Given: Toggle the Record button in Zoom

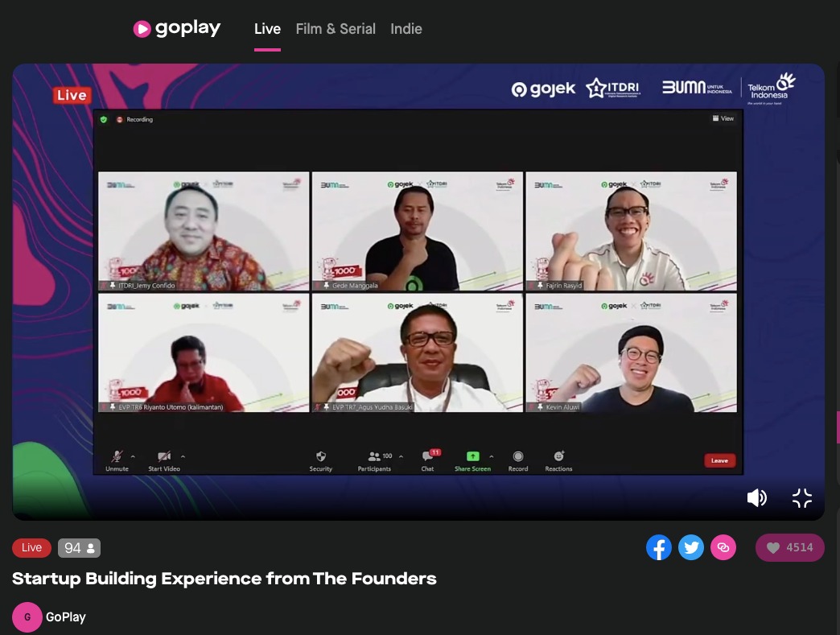Looking at the screenshot, I should [518, 460].
